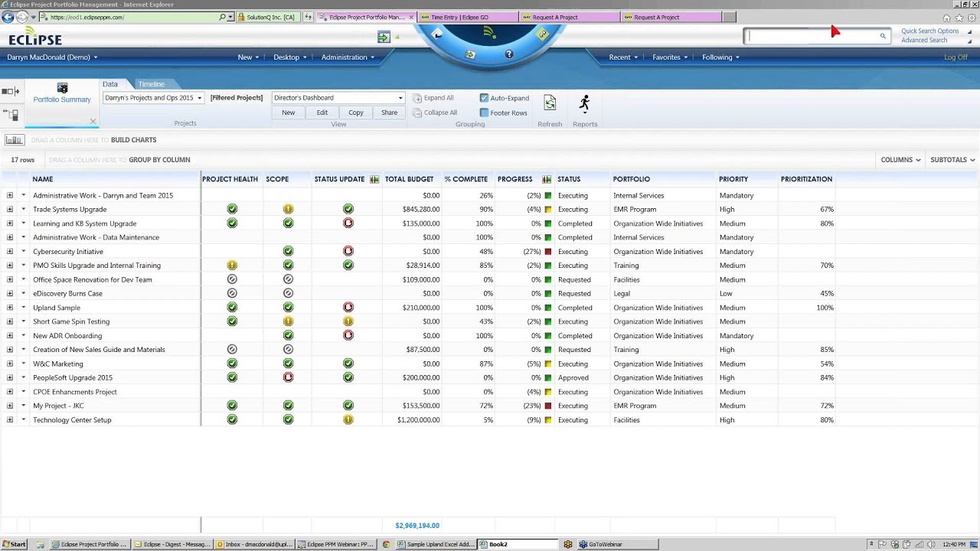
Task: Click the Windows Start button
Action: (15, 545)
